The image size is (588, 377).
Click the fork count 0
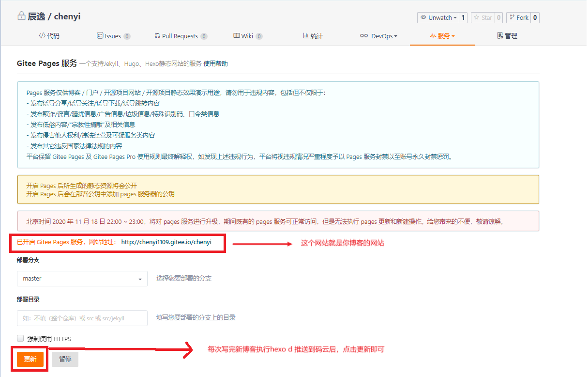(535, 17)
